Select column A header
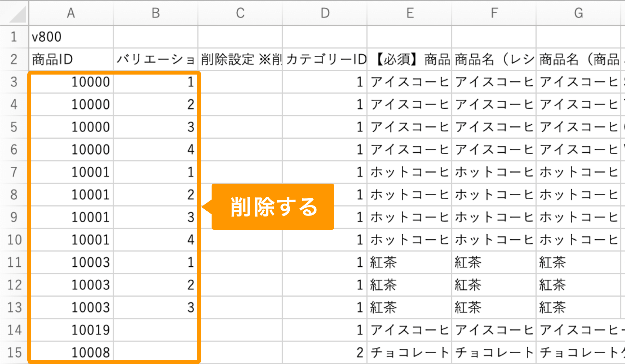Viewport: 625px width, 364px height. (71, 13)
